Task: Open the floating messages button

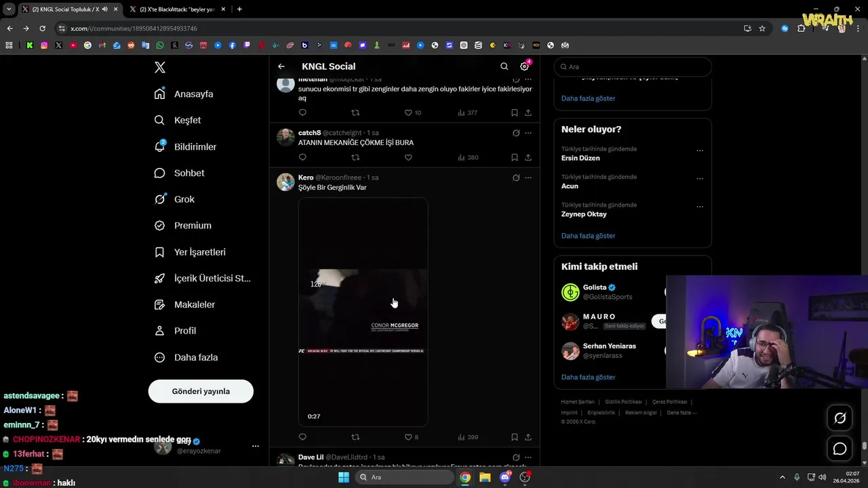Action: (840, 449)
